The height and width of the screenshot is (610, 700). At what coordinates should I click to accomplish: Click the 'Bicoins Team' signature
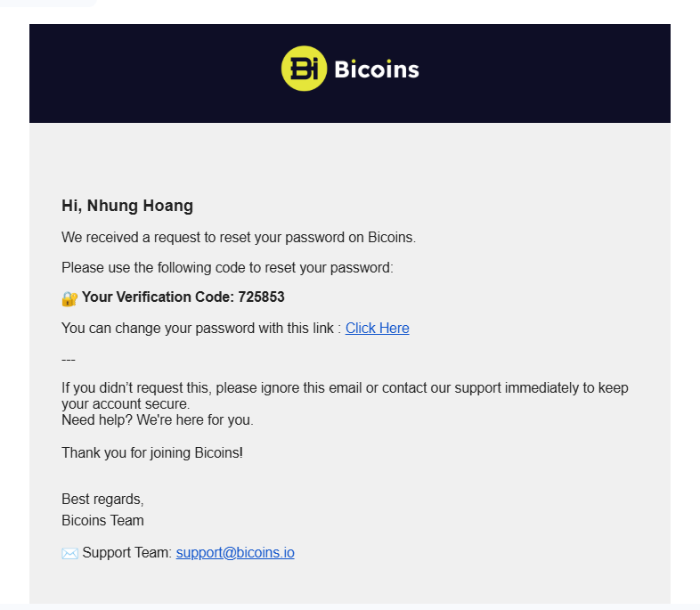click(x=102, y=520)
